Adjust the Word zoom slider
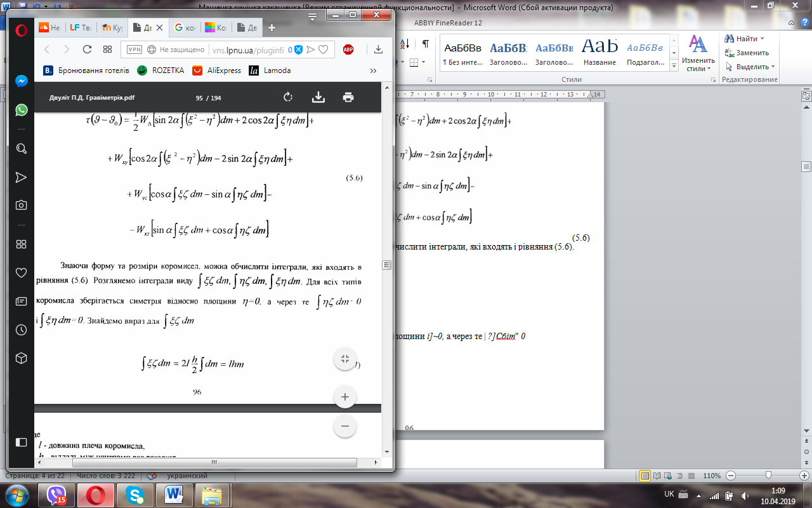 (x=768, y=475)
